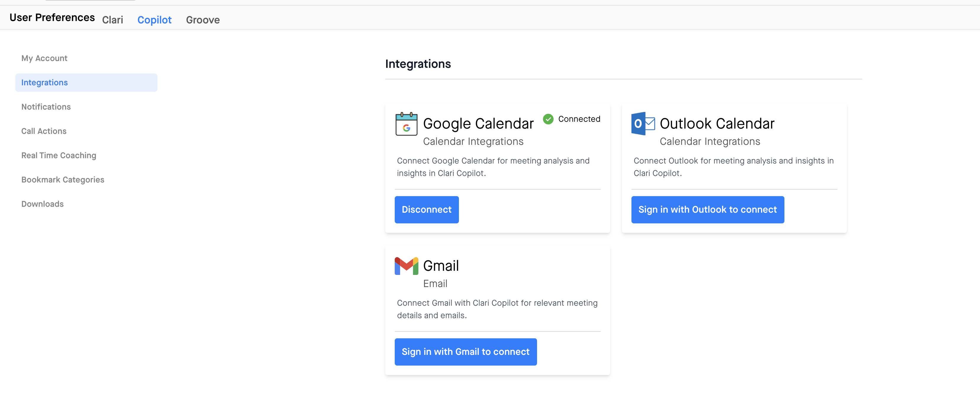This screenshot has height=410, width=980.
Task: Click the Outlook Calendar logo icon
Action: [x=643, y=124]
